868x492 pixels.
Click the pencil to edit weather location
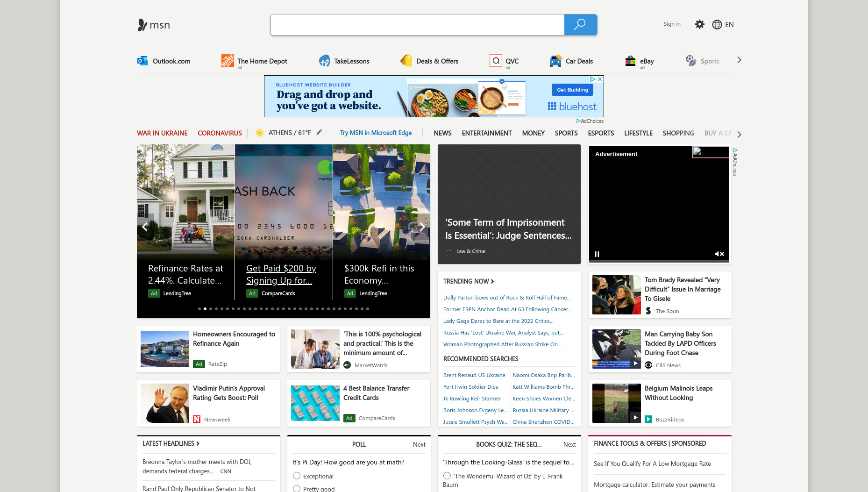pyautogui.click(x=319, y=133)
